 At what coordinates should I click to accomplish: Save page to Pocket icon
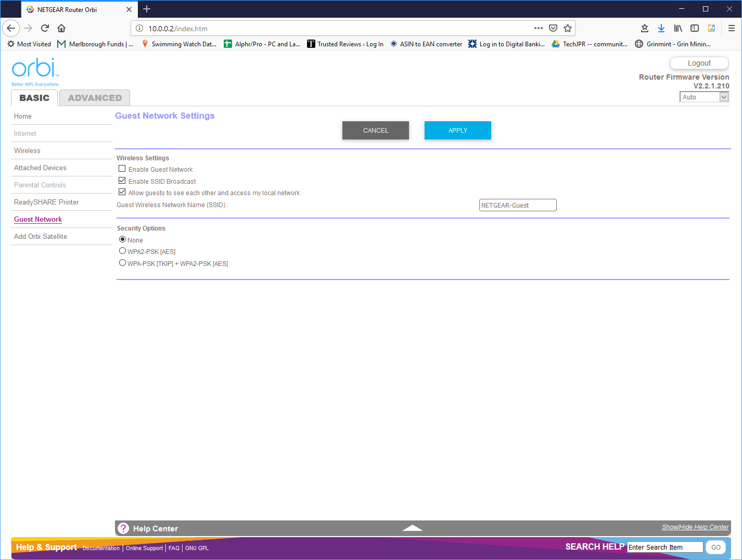point(553,28)
